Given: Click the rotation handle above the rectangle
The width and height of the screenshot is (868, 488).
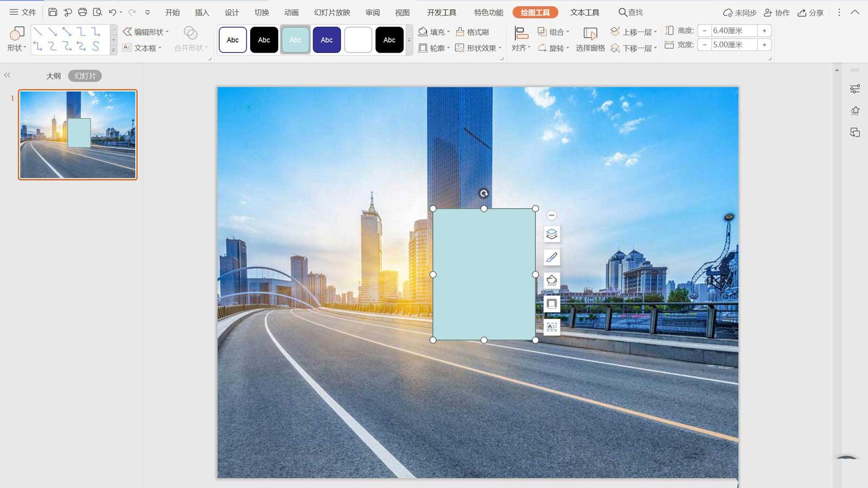Looking at the screenshot, I should coord(483,193).
